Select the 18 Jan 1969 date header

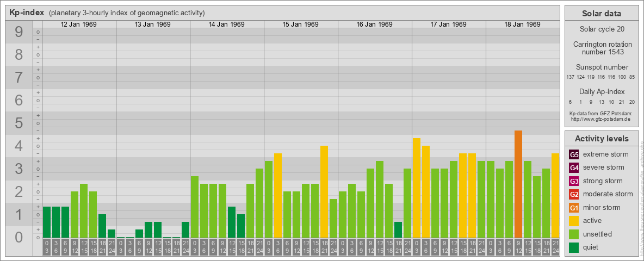coord(522,24)
